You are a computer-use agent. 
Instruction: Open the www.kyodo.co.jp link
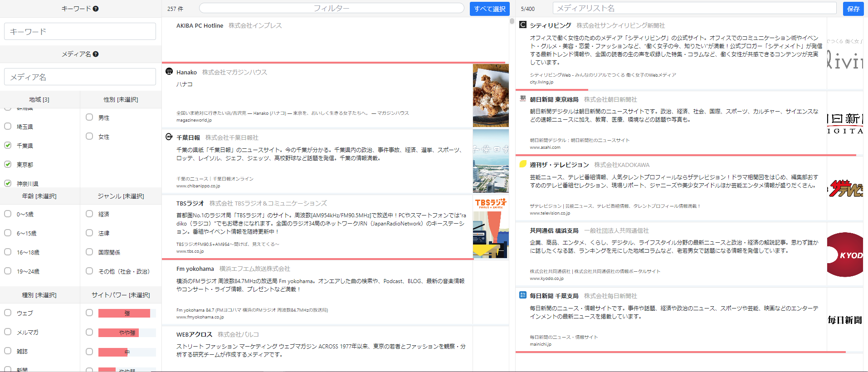[x=547, y=279]
